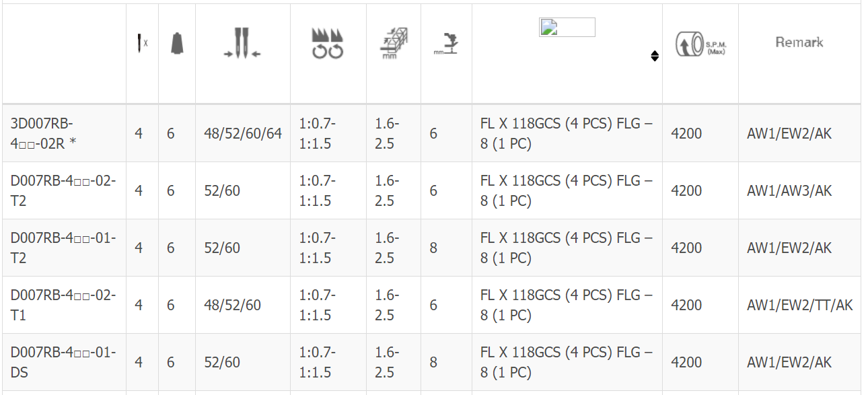Click gauge 48/52/60/64 in 3D007RB row
The image size is (868, 395).
(x=243, y=133)
